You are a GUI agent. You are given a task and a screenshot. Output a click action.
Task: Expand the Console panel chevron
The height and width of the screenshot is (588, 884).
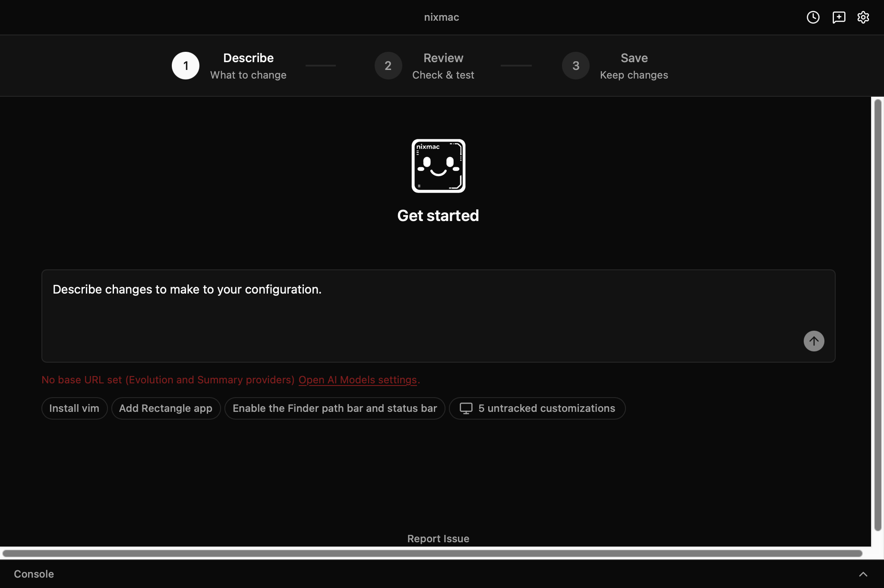[x=863, y=574]
